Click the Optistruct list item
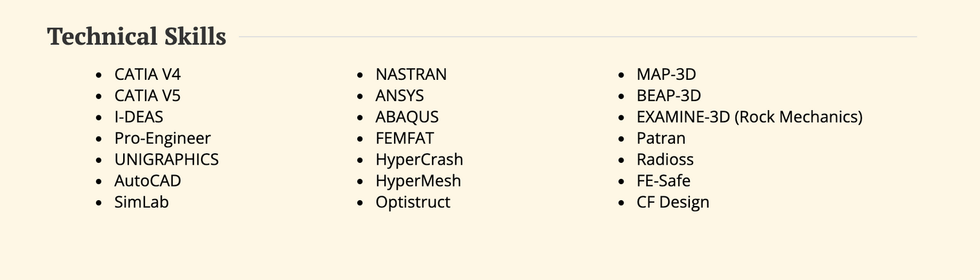The width and height of the screenshot is (980, 280). 413,202
